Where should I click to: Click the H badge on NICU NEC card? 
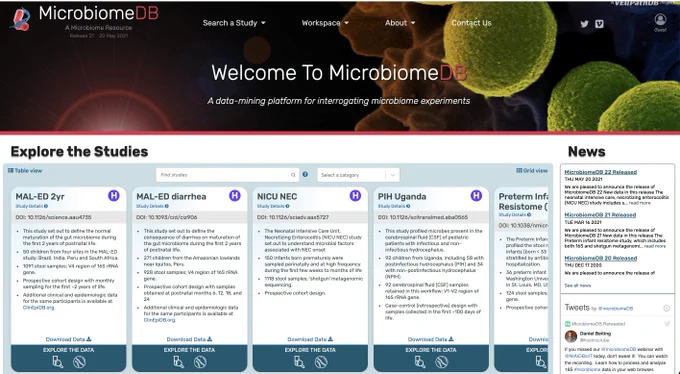(x=355, y=196)
